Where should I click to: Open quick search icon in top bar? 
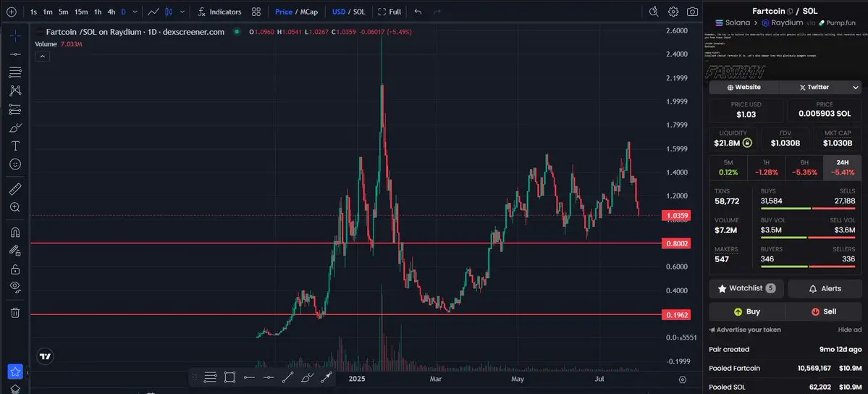pyautogui.click(x=654, y=12)
